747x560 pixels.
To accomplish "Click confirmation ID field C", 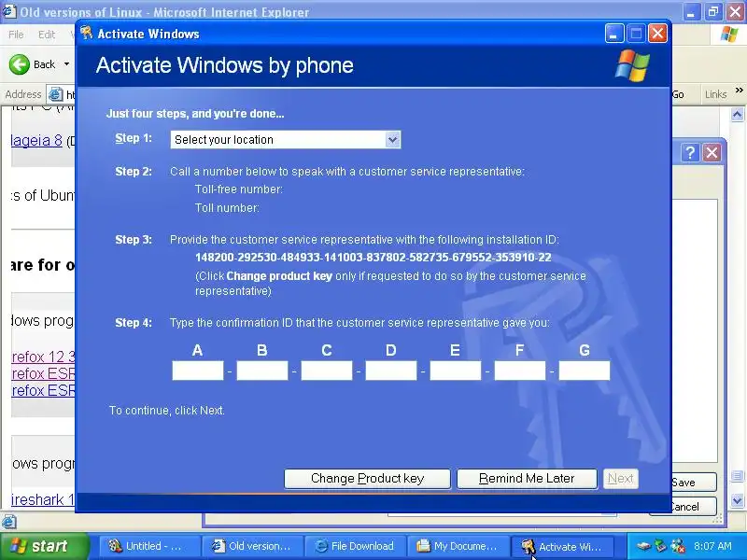I will 327,371.
